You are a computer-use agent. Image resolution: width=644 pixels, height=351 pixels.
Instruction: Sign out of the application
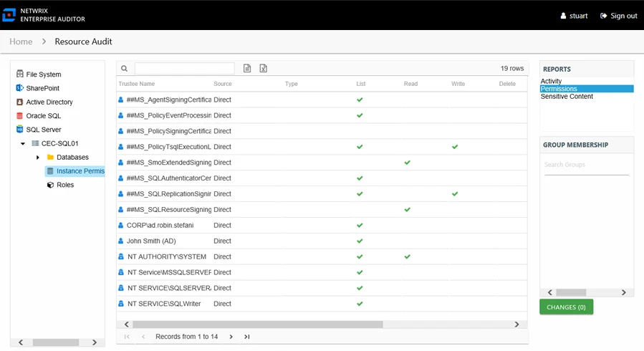619,16
